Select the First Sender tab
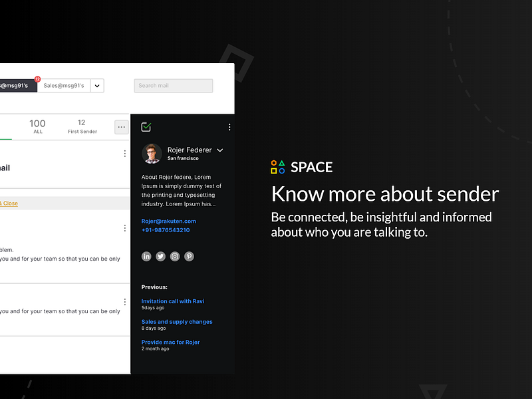 82,126
